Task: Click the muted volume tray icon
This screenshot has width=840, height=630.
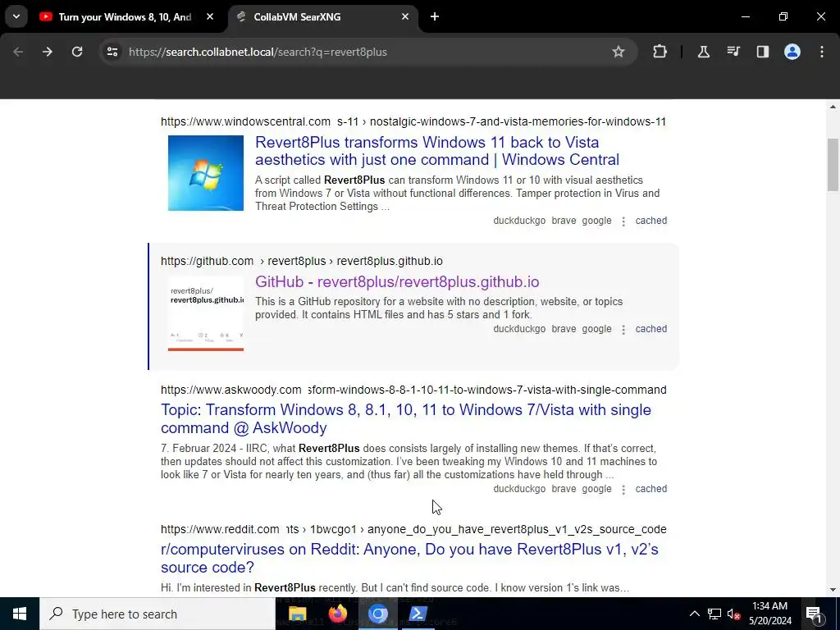Action: [733, 614]
